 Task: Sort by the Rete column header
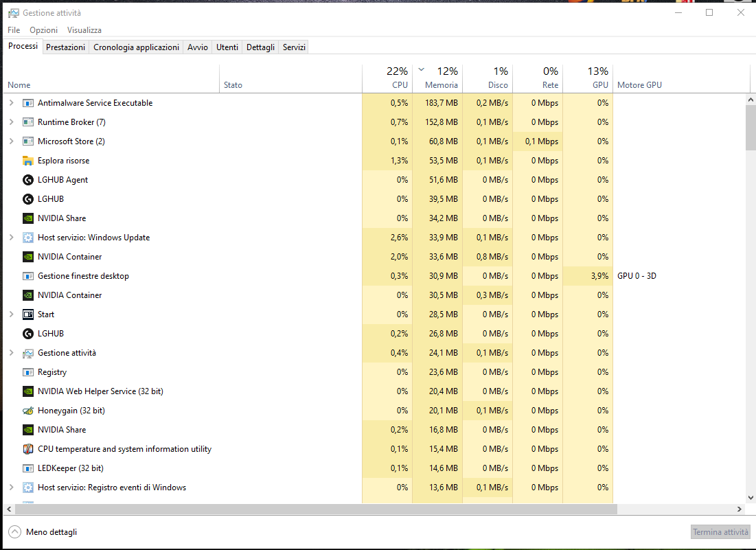click(538, 78)
